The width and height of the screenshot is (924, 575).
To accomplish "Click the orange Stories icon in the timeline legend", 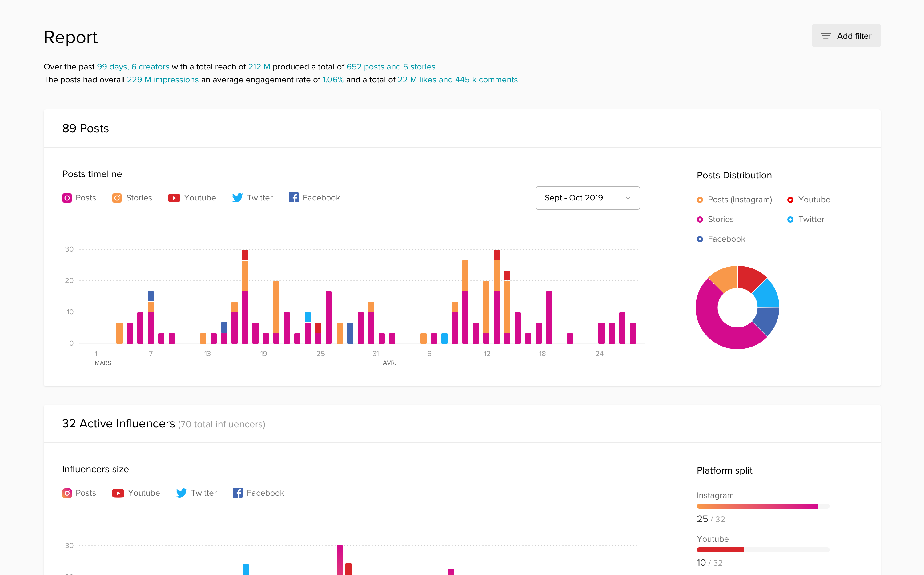I will click(117, 198).
